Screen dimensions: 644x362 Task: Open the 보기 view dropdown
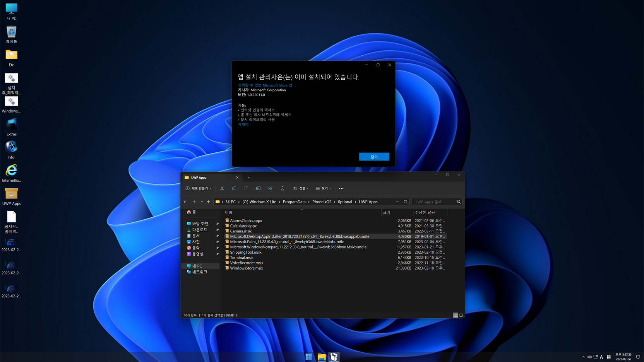point(324,188)
